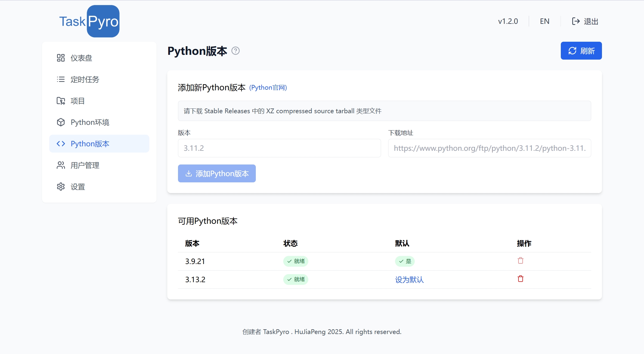Open 定时任务 scheduled tasks page

point(85,79)
